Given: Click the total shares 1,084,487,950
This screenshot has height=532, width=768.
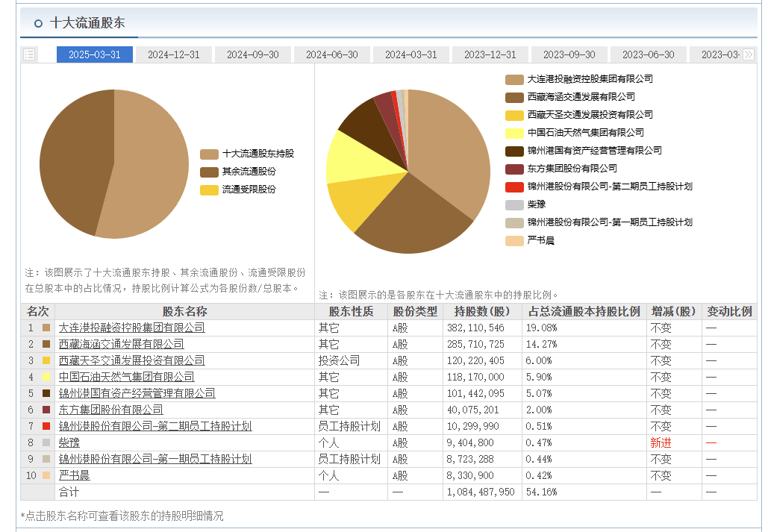Looking at the screenshot, I should tap(481, 492).
